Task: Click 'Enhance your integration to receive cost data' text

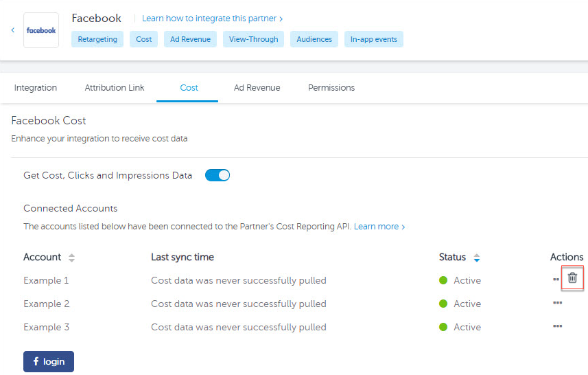Action: 99,139
